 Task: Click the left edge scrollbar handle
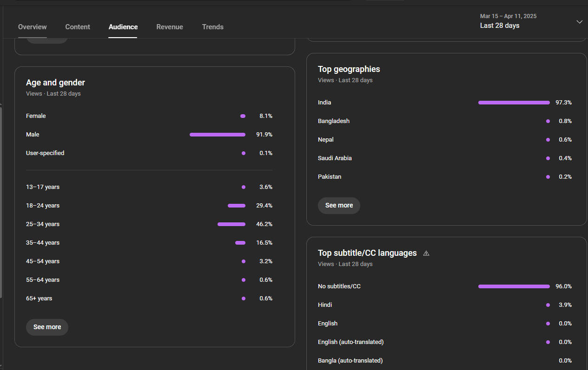[1, 202]
